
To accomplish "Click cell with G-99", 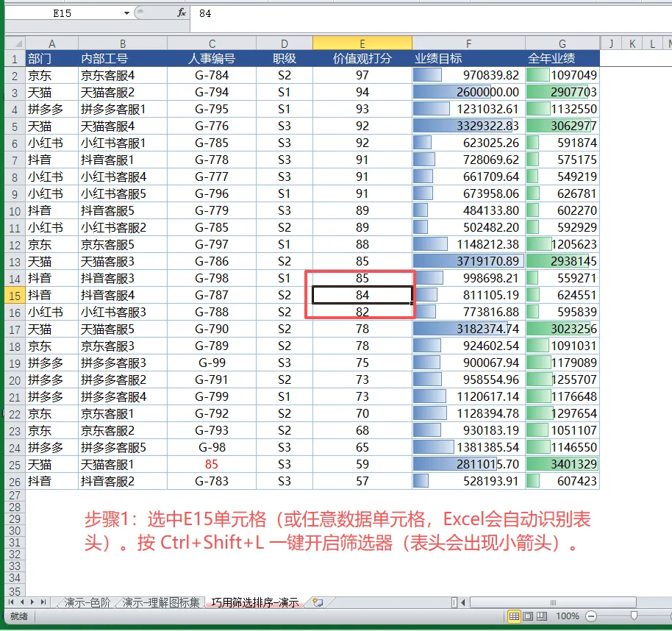I will pos(212,363).
